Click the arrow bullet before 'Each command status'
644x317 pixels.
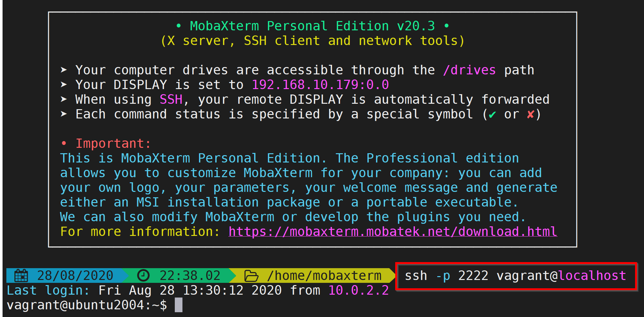point(64,114)
